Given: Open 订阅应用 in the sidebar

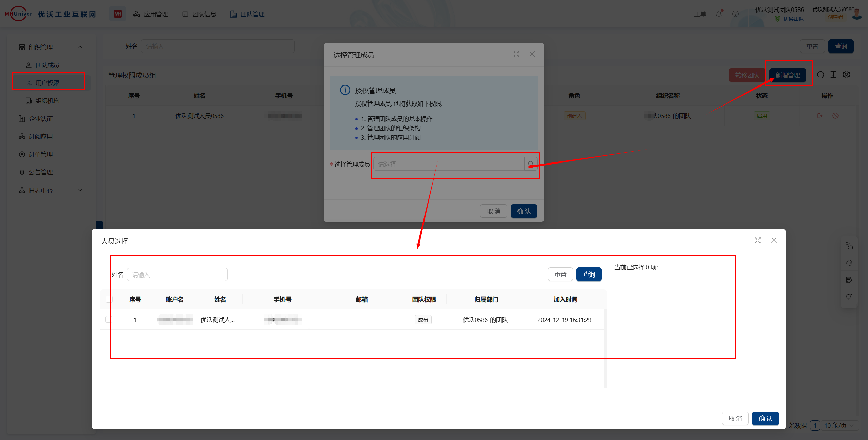Looking at the screenshot, I should pos(40,136).
